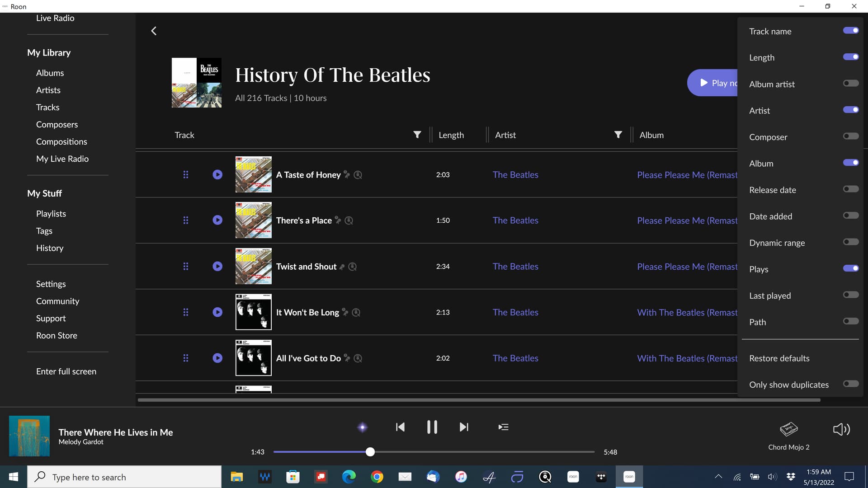Enable the Album artist column
868x488 pixels.
[850, 83]
